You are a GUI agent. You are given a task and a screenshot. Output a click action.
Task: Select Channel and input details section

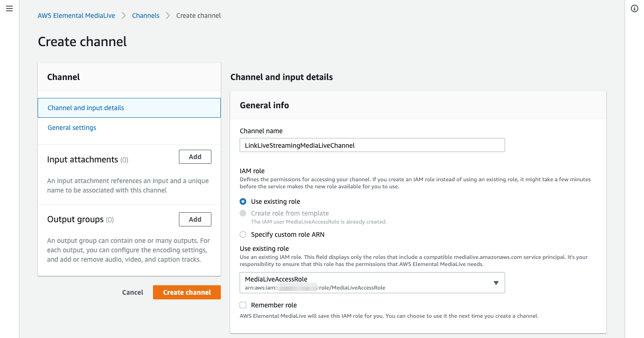(x=85, y=107)
